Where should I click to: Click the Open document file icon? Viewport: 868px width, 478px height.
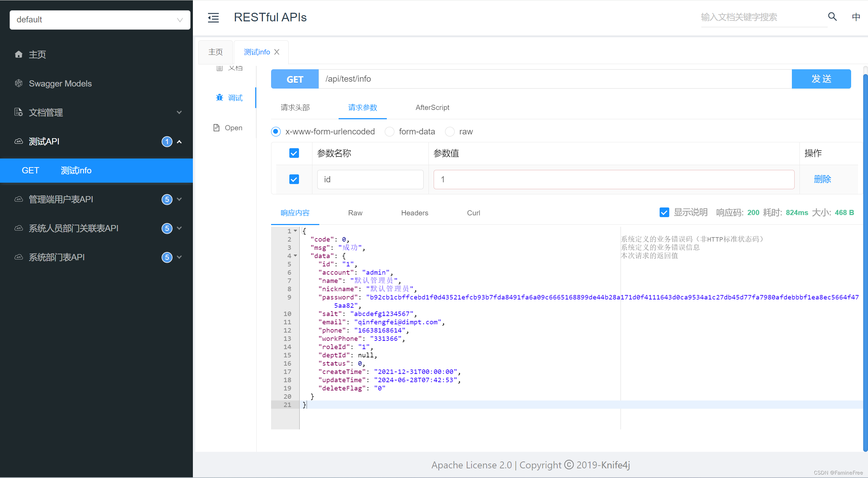[216, 128]
